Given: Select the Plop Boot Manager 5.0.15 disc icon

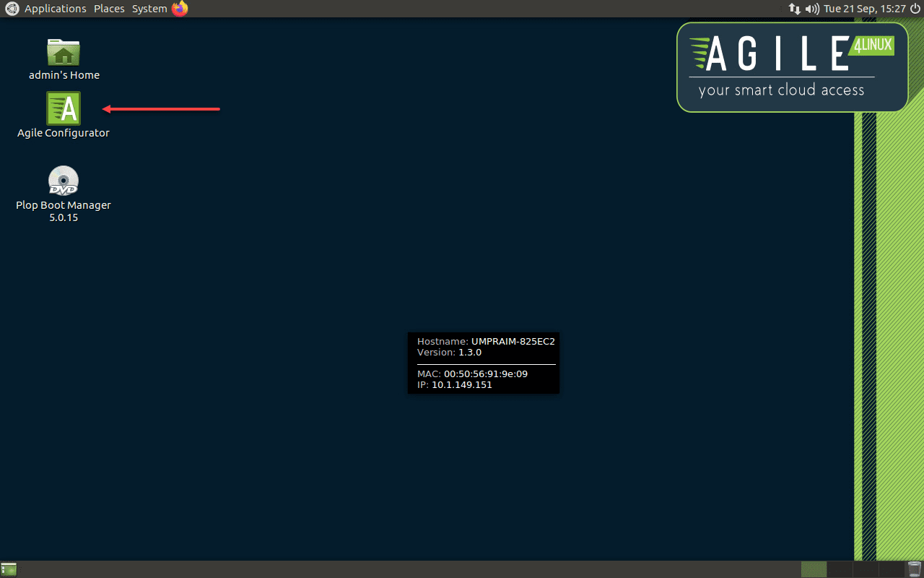Looking at the screenshot, I should [64, 181].
